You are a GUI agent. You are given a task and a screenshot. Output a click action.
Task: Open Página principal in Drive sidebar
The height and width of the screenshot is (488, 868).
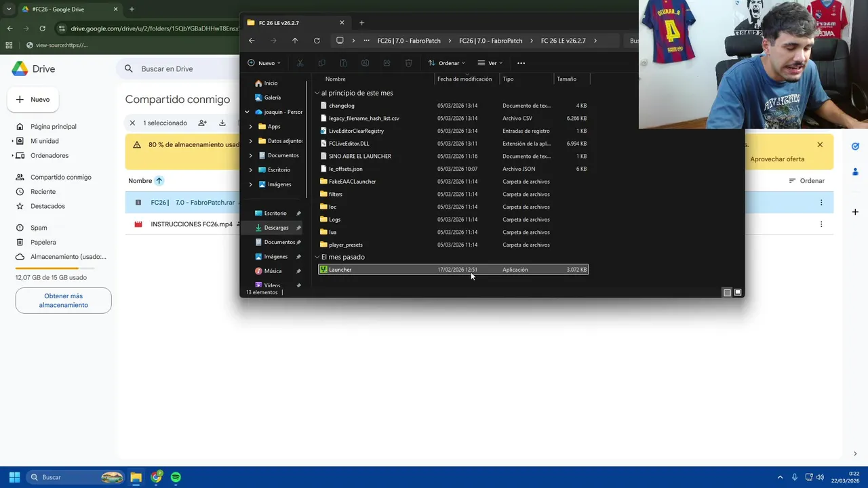point(46,127)
